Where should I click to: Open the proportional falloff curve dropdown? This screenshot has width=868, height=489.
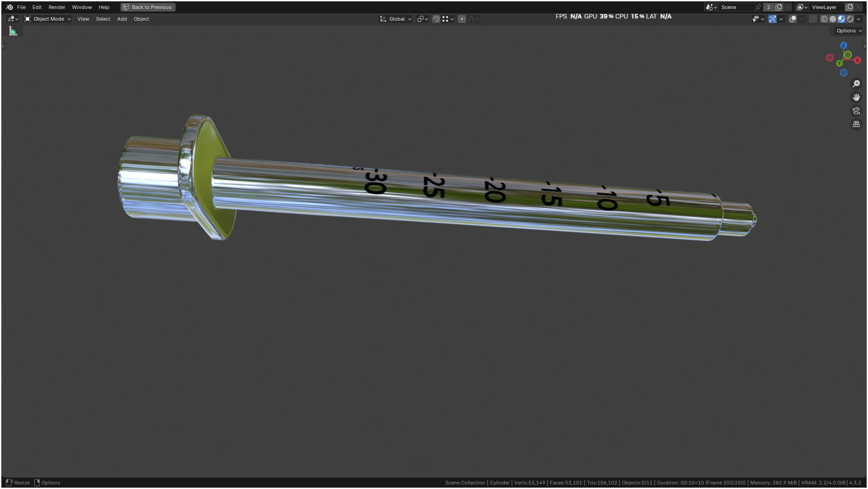[x=474, y=19]
